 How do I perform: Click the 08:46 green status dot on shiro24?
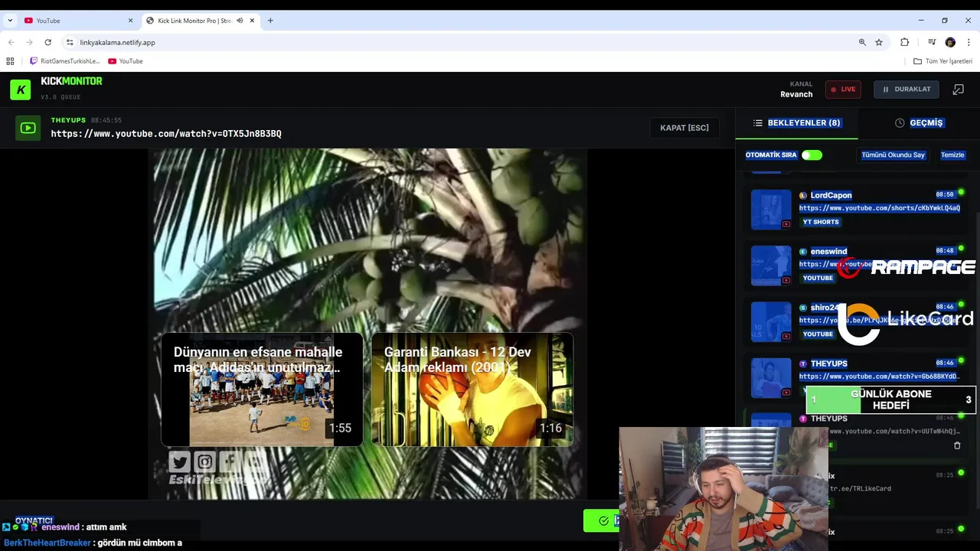(961, 305)
